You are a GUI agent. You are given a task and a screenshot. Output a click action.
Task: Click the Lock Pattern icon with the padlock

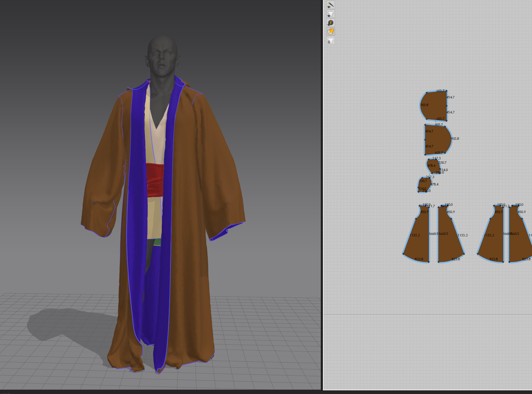(x=331, y=41)
